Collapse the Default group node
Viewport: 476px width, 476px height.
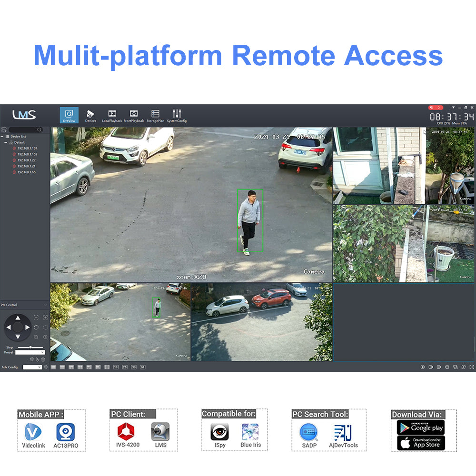click(6, 142)
